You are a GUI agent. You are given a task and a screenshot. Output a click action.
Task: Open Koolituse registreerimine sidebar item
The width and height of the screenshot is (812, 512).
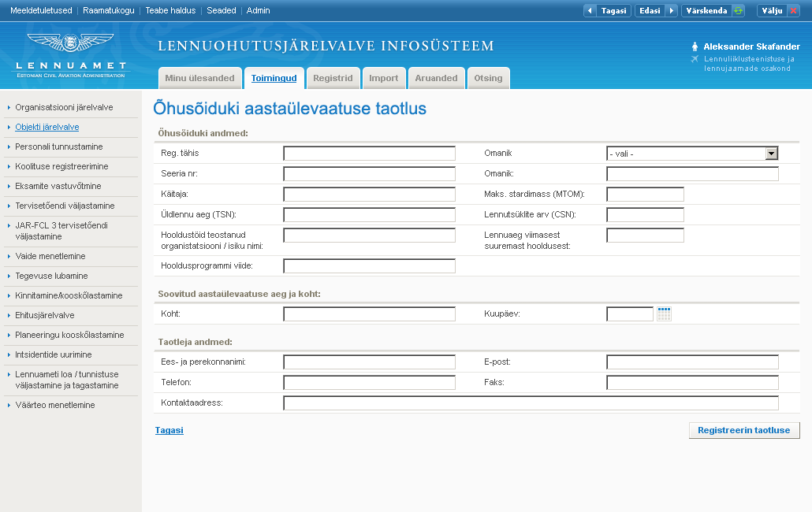coord(61,166)
